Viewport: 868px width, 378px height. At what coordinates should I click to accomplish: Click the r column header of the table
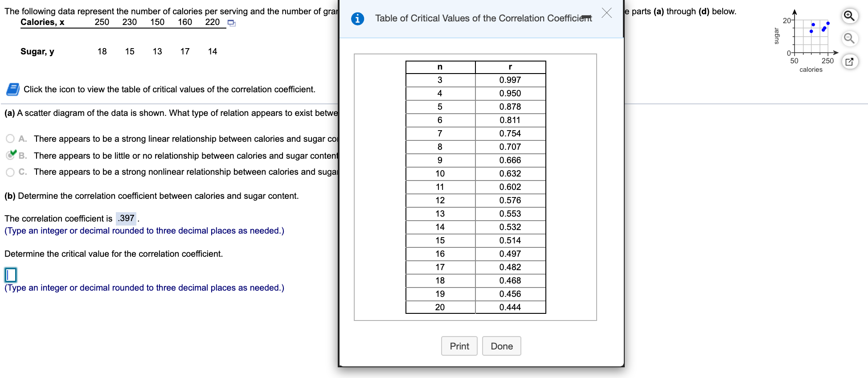510,67
